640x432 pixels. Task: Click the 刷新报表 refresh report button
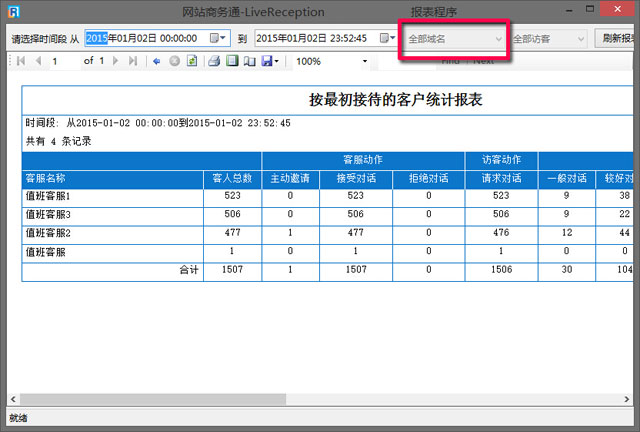pyautogui.click(x=617, y=38)
